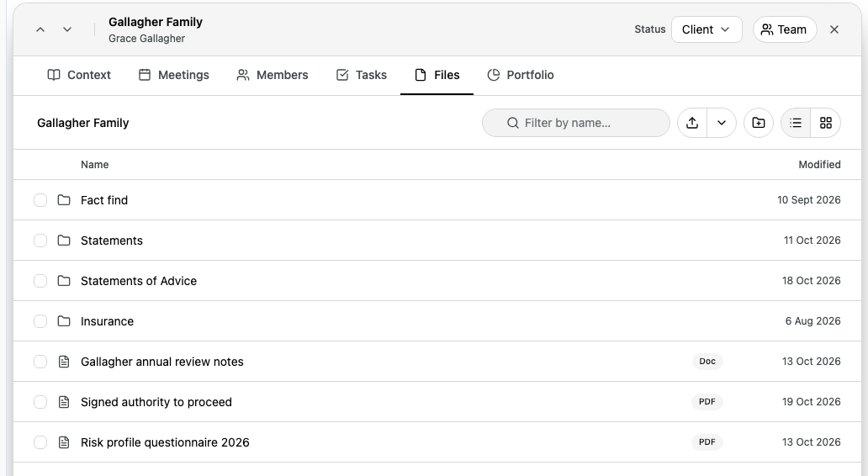Focus the Filter by name field
The image size is (868, 476).
(575, 123)
